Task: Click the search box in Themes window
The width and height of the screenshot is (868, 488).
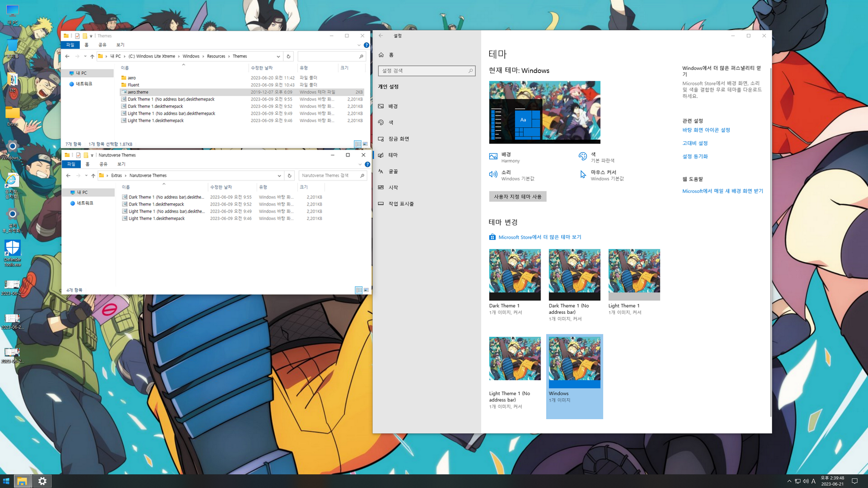Action: tap(331, 56)
